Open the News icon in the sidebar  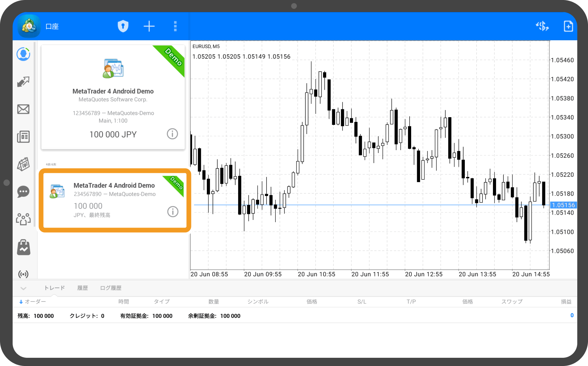pos(23,137)
